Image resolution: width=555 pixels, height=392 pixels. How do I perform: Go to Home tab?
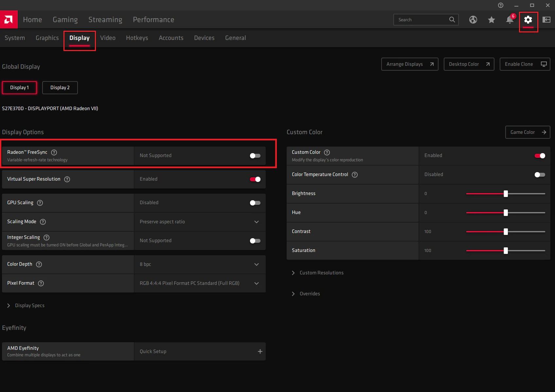click(32, 20)
